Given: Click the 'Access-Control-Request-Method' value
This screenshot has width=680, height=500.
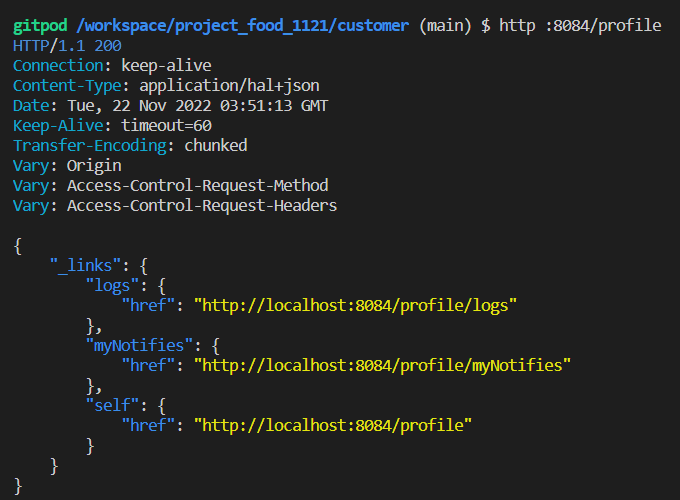Looking at the screenshot, I should [198, 186].
